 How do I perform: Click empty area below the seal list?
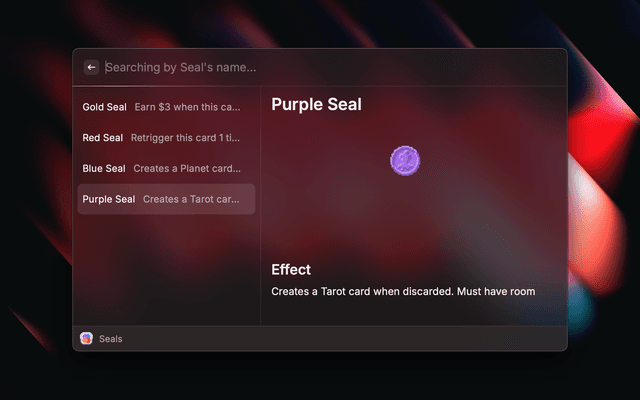tap(165, 270)
